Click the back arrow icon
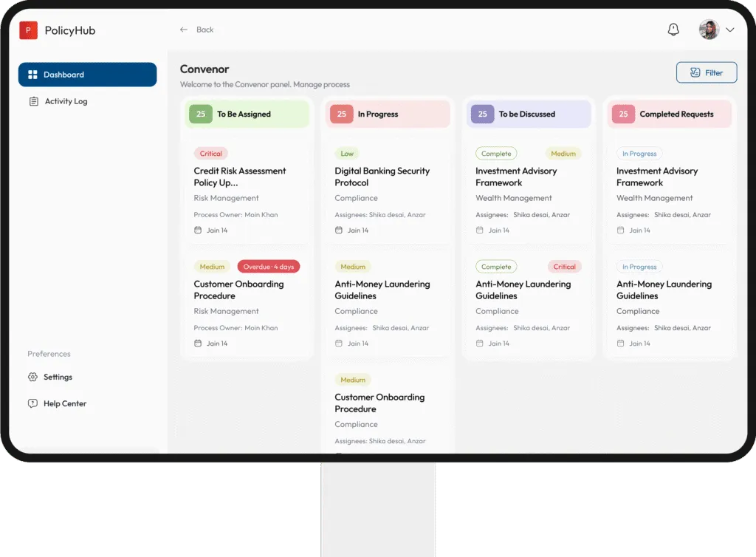756x557 pixels. point(184,30)
